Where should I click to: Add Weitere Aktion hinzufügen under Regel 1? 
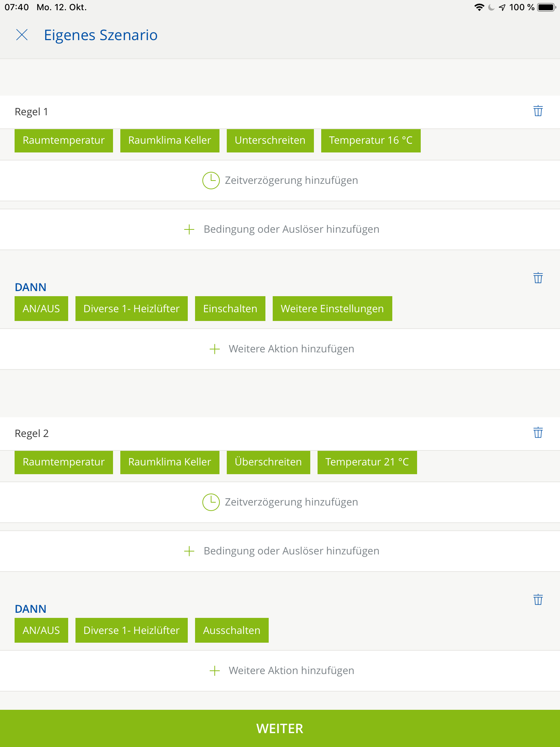tap(291, 349)
